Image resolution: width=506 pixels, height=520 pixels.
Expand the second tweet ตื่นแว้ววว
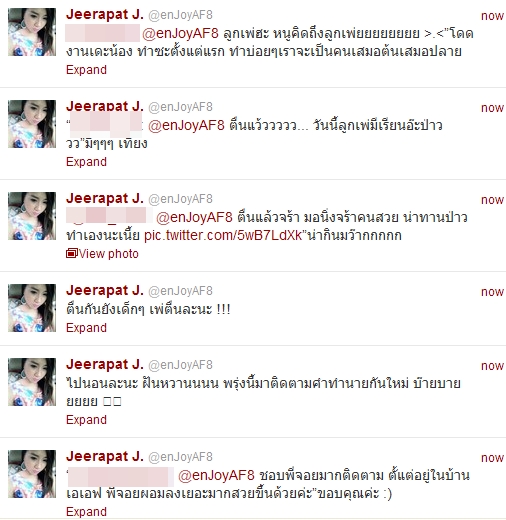86,162
